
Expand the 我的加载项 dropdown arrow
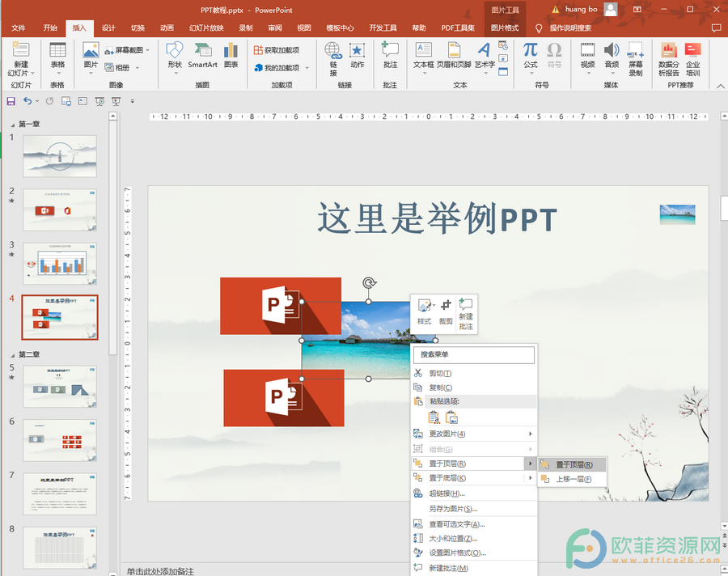(x=307, y=68)
